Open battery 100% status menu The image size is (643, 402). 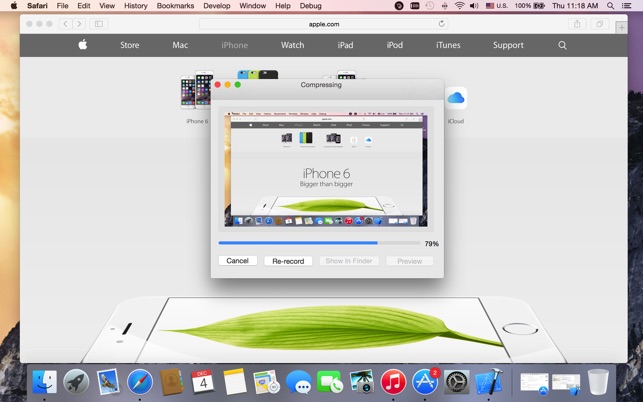(530, 6)
